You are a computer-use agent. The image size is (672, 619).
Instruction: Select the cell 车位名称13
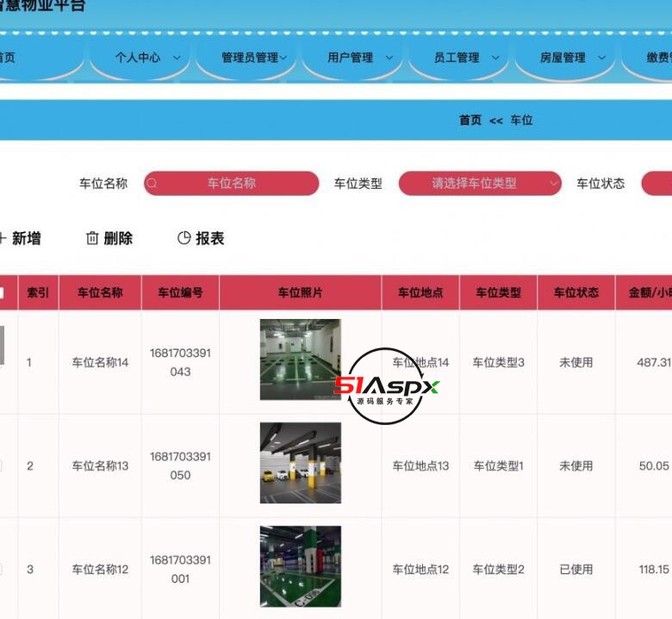[100, 466]
